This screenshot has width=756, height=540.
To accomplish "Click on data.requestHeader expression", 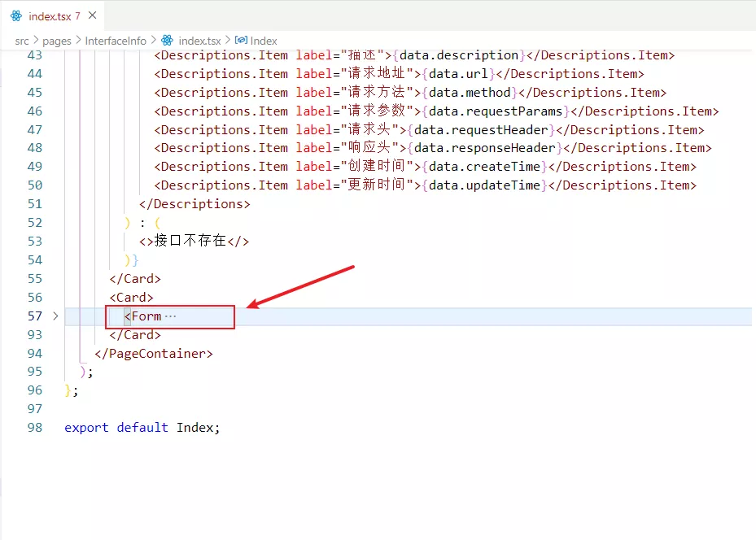I will (481, 130).
